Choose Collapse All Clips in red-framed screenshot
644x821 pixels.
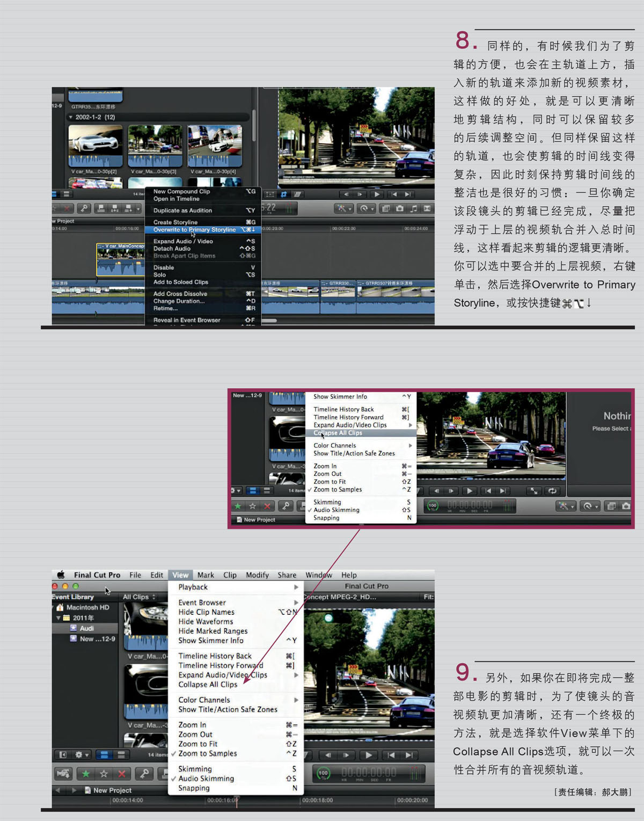[x=361, y=433]
